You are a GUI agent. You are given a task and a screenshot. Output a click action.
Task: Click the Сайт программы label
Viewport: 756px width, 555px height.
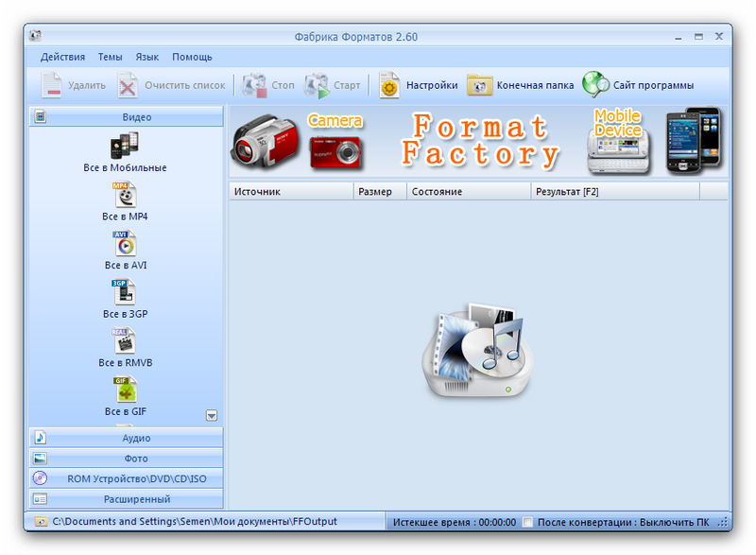[653, 85]
